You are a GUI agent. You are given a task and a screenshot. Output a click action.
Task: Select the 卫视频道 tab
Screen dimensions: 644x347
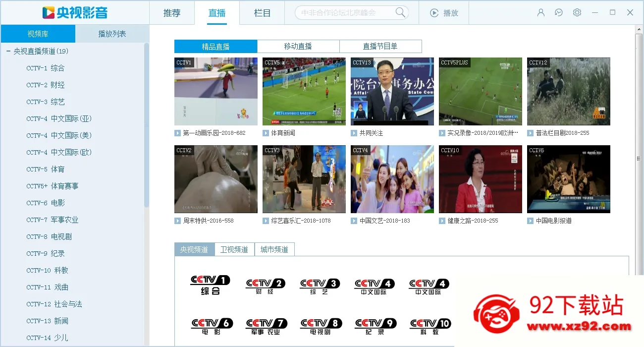click(234, 249)
